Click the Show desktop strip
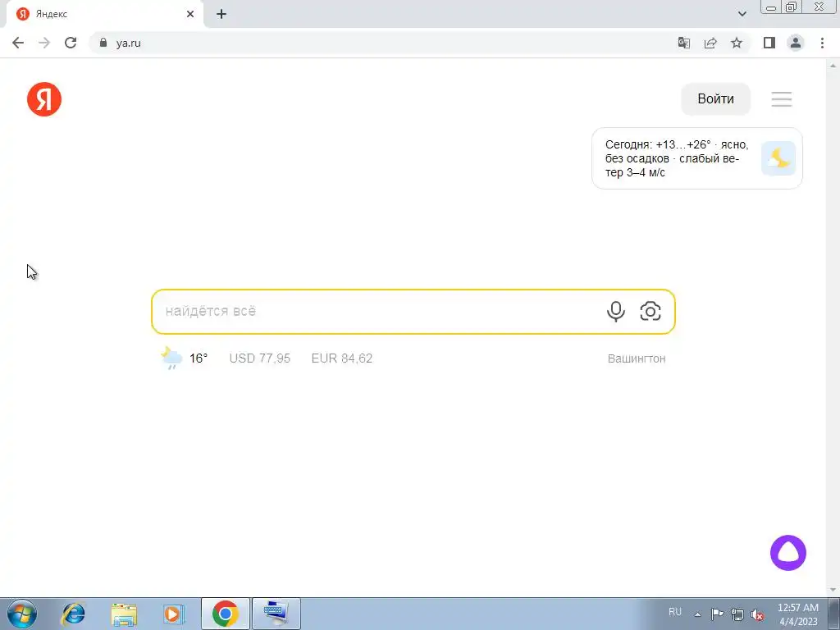Screen dimensions: 840x630 [x=834, y=614]
